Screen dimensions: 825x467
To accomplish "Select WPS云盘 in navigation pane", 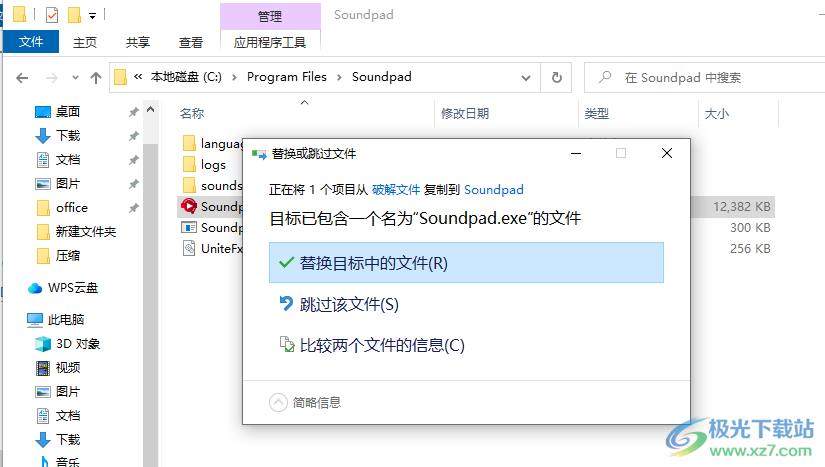I will coord(73,288).
